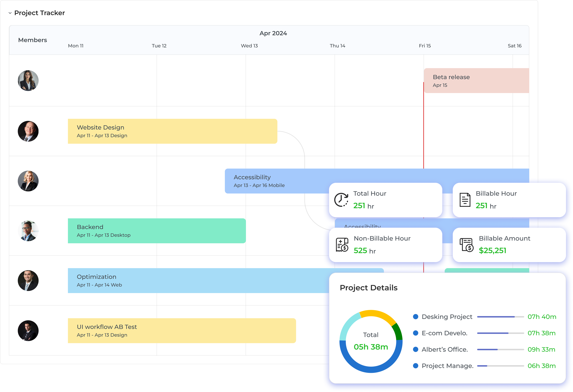Click the Desking Project blue dot
573x392 pixels.
click(x=415, y=317)
